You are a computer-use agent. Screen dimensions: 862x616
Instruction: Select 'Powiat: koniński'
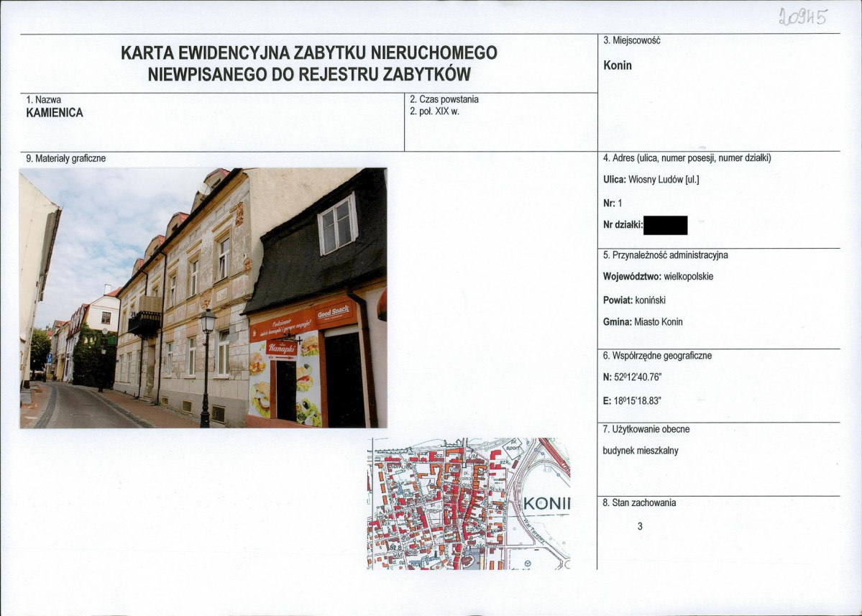(634, 300)
